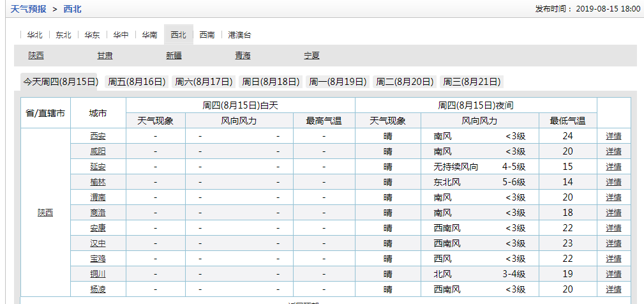Select the 今天周四(8月15日) date tab
Image resolution: width=644 pixels, height=304 pixels.
point(59,82)
